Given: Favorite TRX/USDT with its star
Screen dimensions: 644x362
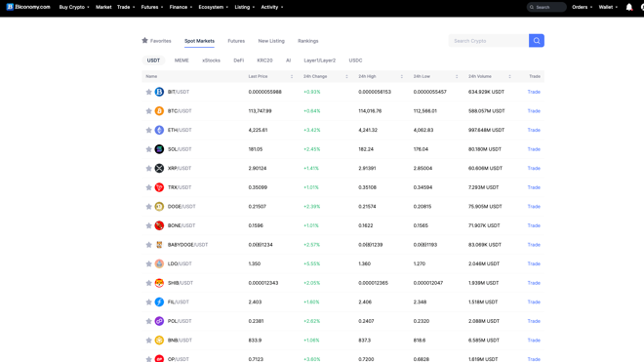Looking at the screenshot, I should 148,187.
